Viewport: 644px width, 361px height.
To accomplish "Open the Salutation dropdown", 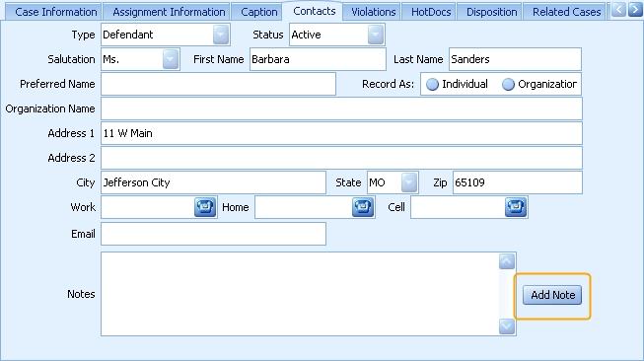I will 171,59.
